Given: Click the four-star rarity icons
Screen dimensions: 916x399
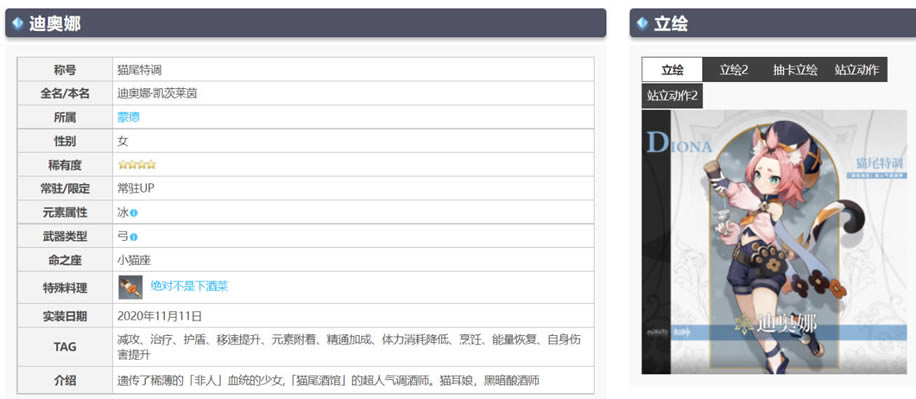Looking at the screenshot, I should point(137,165).
